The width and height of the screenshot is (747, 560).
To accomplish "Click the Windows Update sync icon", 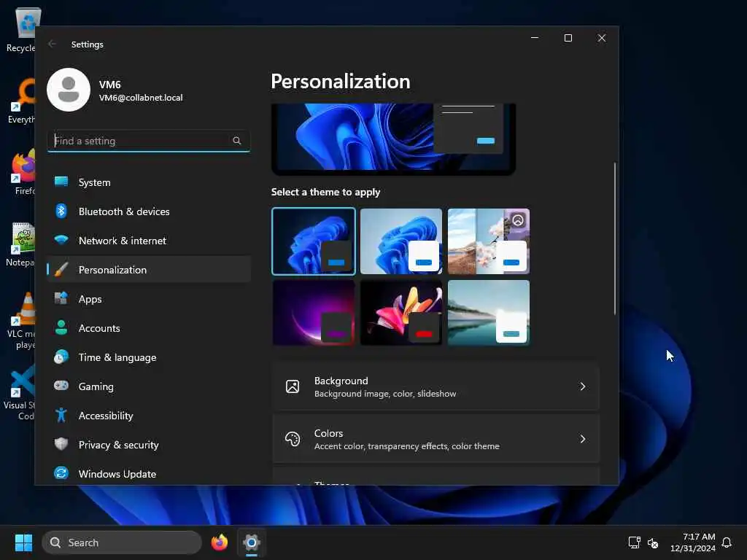I will pos(61,472).
